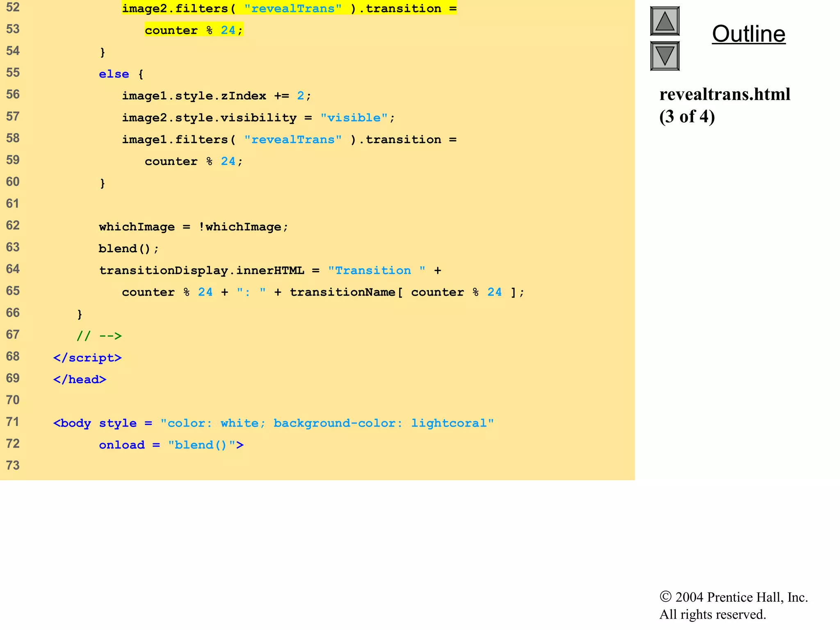Click the 'blend();' call on line 63
The height and width of the screenshot is (630, 840).
129,249
